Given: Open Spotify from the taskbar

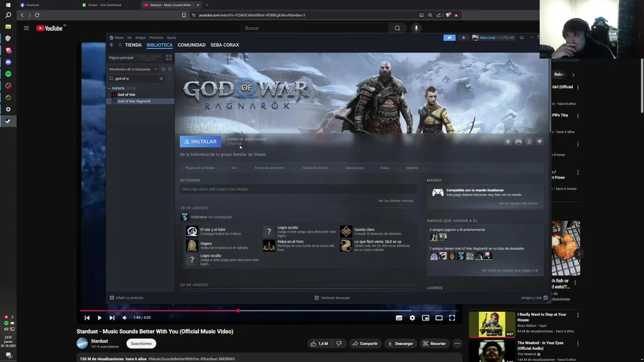Looking at the screenshot, I should [x=8, y=74].
